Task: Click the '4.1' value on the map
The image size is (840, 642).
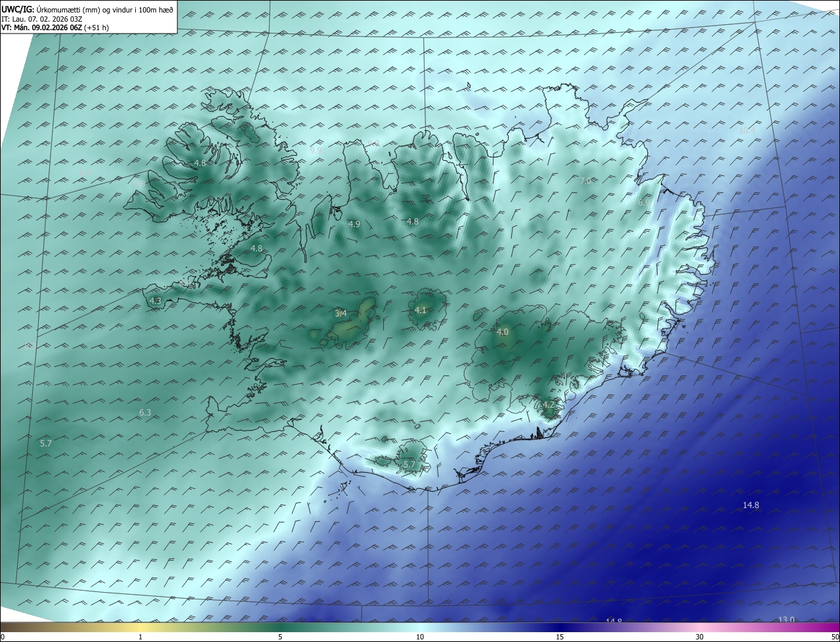Action: coord(421,310)
